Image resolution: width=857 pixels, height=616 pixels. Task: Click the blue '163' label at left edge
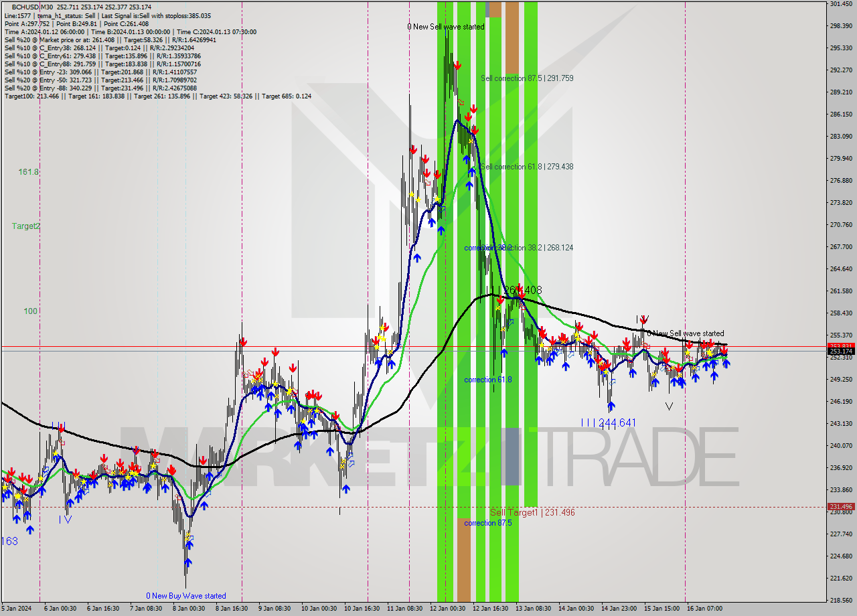click(9, 541)
